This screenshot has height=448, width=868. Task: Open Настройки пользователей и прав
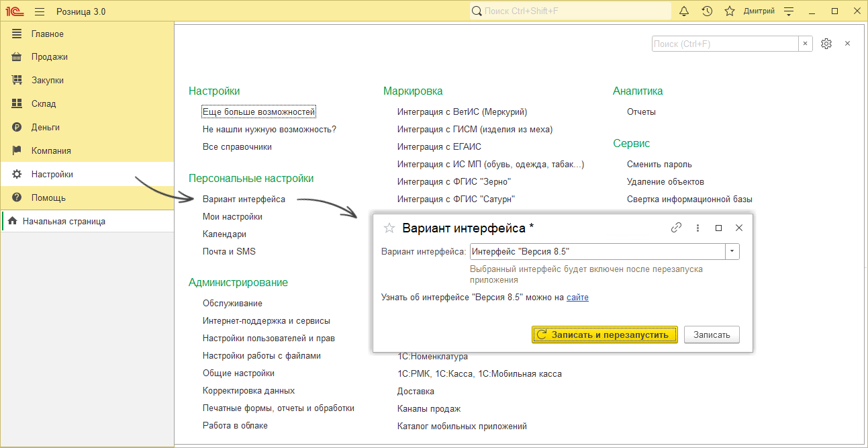point(269,339)
